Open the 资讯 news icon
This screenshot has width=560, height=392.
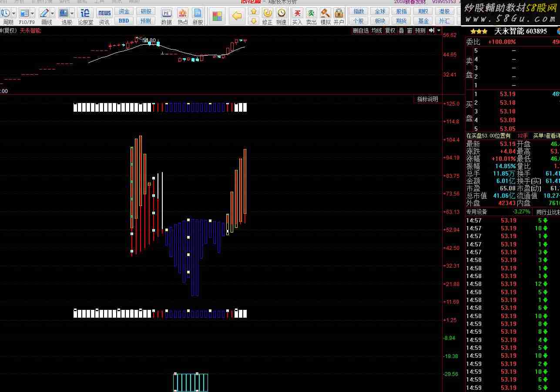[x=104, y=16]
